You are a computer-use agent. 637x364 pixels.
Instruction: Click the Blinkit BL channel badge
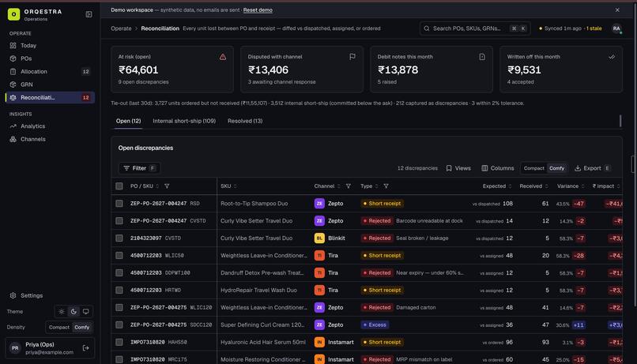319,238
